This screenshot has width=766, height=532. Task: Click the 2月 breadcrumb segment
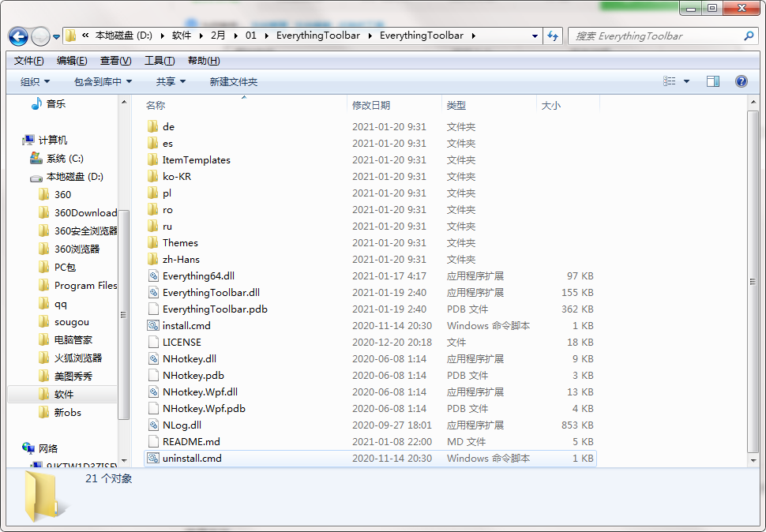pyautogui.click(x=218, y=36)
